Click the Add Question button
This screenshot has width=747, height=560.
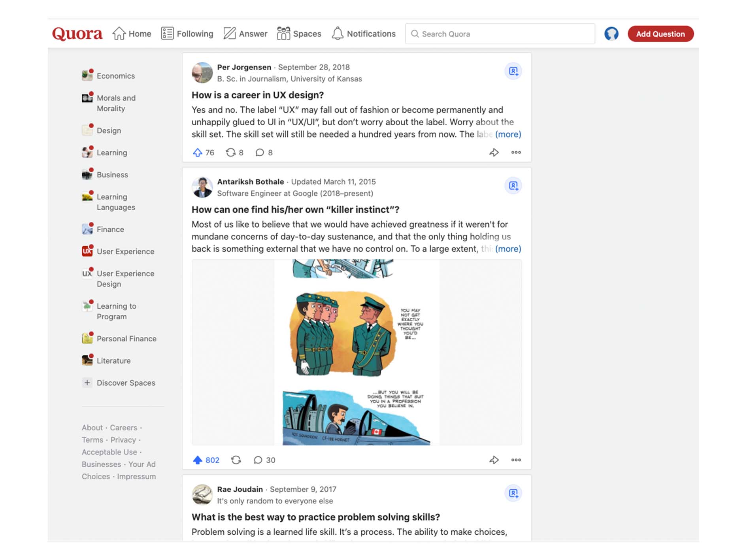(660, 34)
